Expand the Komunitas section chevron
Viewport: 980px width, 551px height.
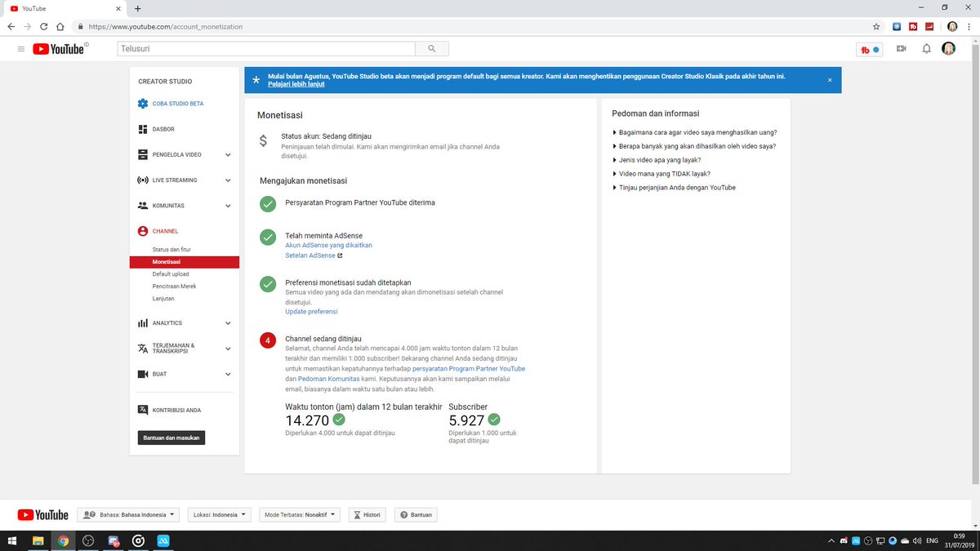coord(228,206)
